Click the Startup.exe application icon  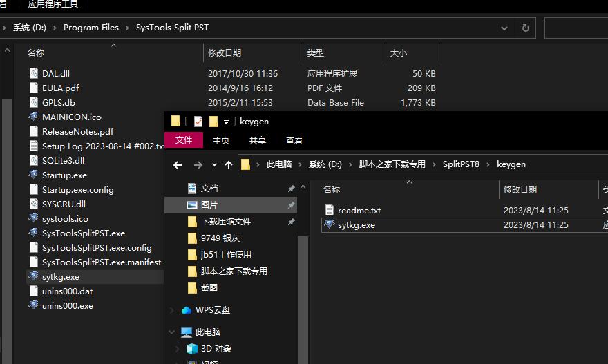click(34, 175)
